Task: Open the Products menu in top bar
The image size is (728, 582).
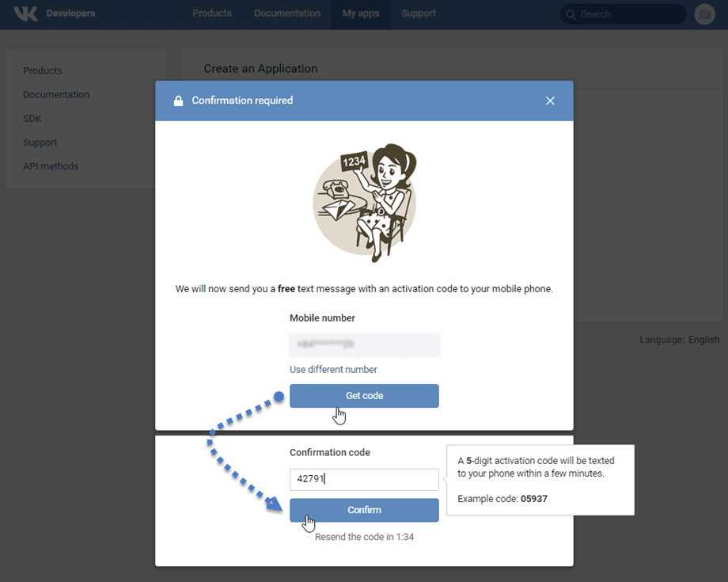Action: pos(212,13)
